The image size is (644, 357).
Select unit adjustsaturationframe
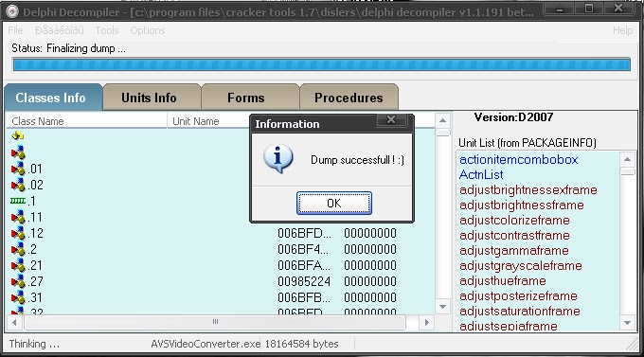point(520,312)
